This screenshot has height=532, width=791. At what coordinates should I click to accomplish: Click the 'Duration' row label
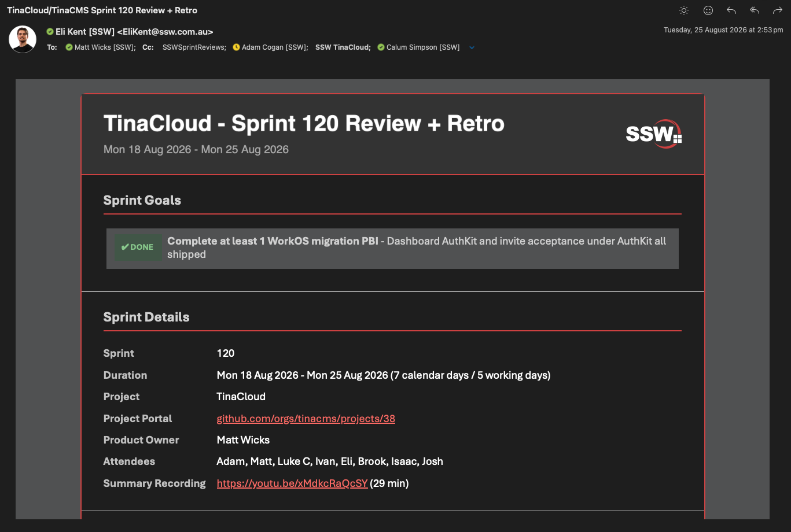pyautogui.click(x=125, y=375)
